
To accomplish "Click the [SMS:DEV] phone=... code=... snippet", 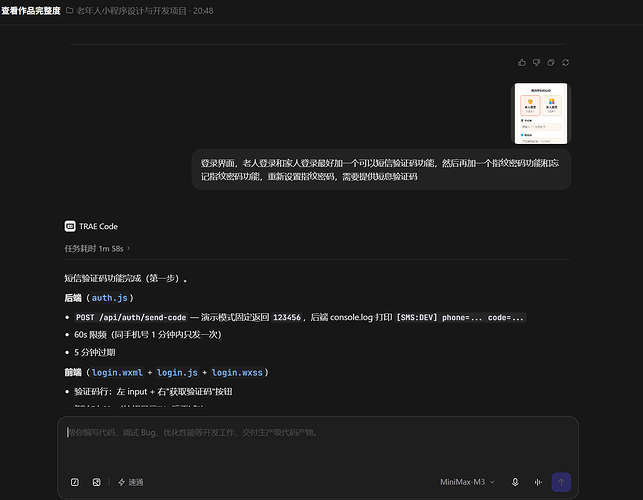I will tap(460, 317).
